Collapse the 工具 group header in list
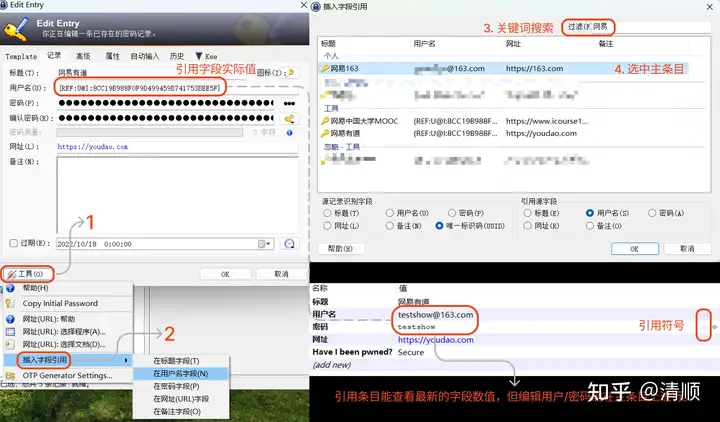The image size is (720, 422). pyautogui.click(x=331, y=108)
